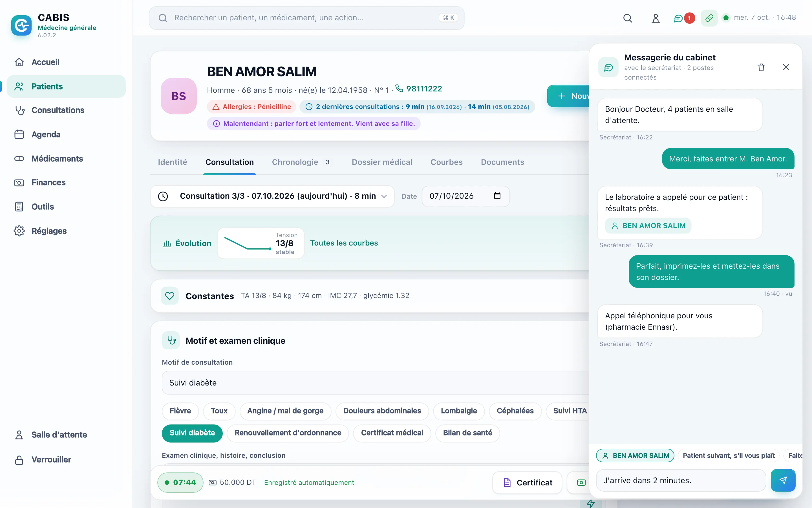Open Consultations in the sidebar
Screen dimensions: 812x508
tap(66, 110)
